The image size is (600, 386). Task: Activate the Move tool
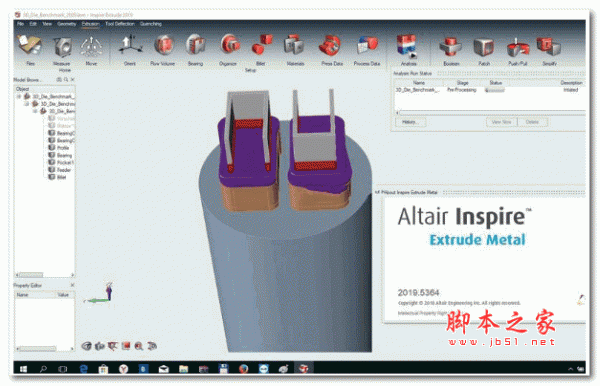pyautogui.click(x=91, y=47)
